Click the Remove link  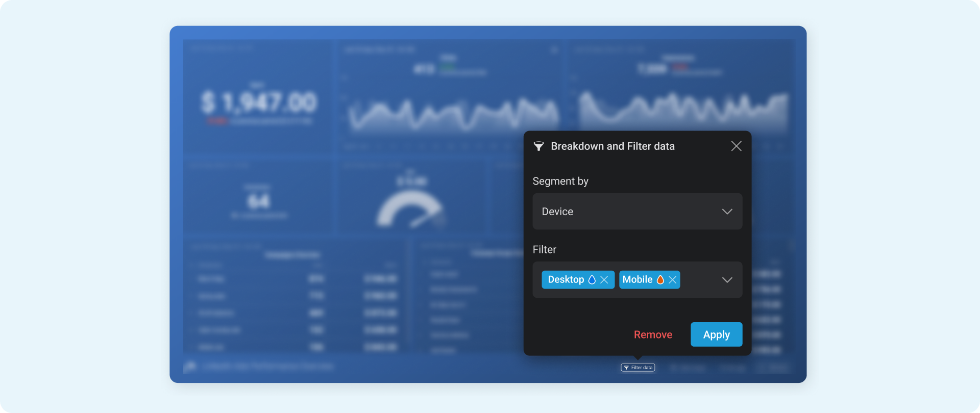coord(653,334)
